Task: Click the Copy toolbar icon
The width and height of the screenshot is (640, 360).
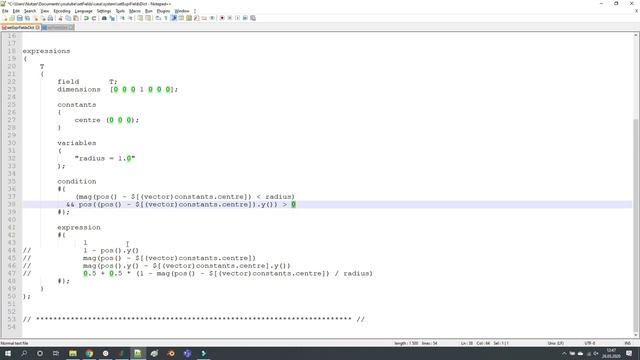Action: [x=68, y=18]
